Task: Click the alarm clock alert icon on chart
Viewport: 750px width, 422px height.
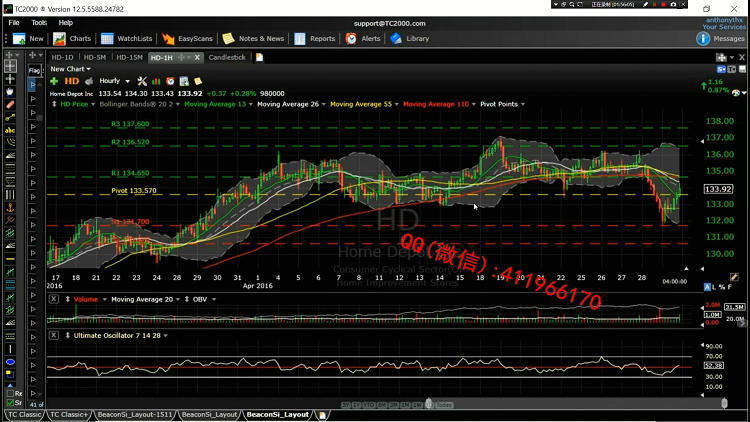Action: point(170,81)
